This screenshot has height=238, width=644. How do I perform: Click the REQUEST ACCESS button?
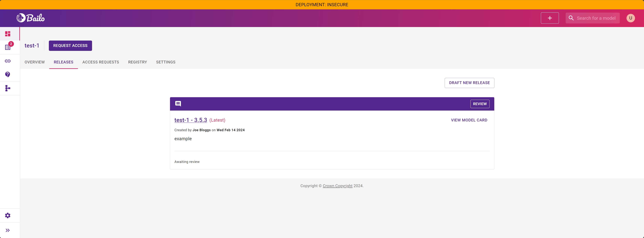click(x=70, y=45)
